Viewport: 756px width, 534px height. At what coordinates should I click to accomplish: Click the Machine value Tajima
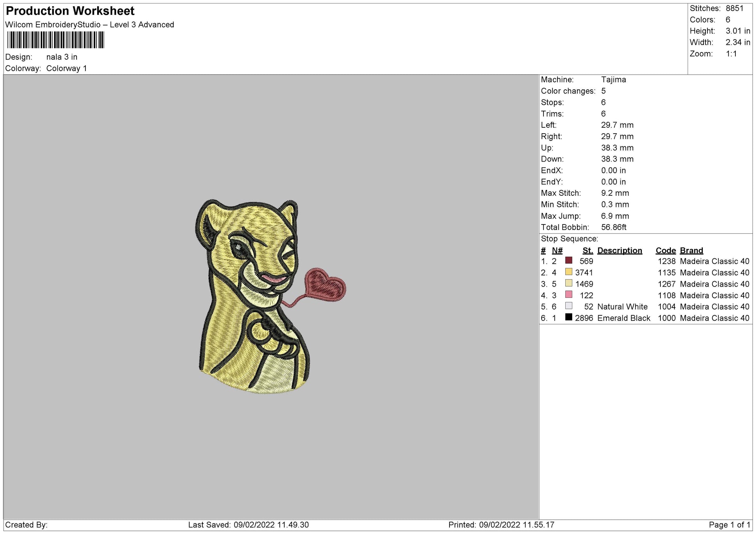[613, 80]
